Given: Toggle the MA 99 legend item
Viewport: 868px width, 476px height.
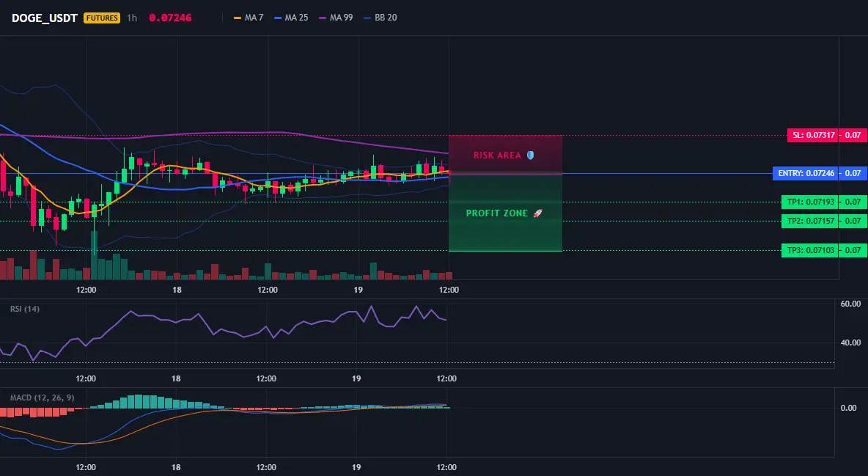Looking at the screenshot, I should (336, 18).
